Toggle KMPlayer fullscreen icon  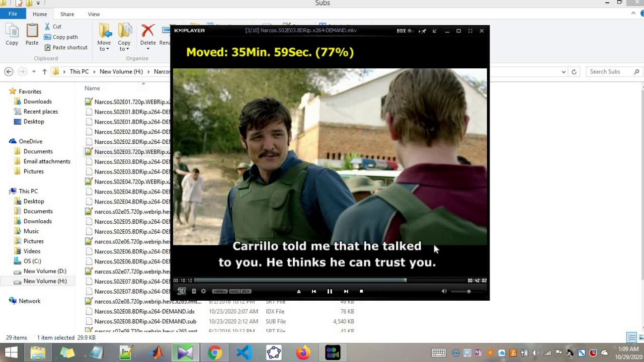pos(470,31)
